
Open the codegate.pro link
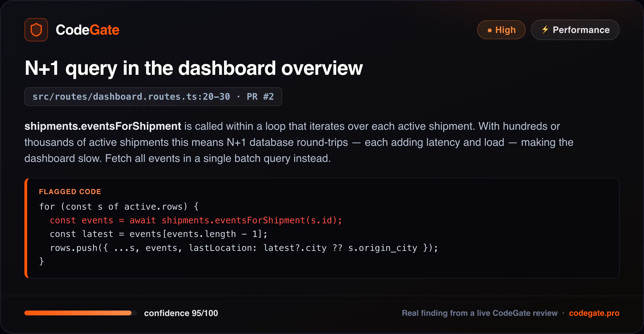(x=594, y=313)
